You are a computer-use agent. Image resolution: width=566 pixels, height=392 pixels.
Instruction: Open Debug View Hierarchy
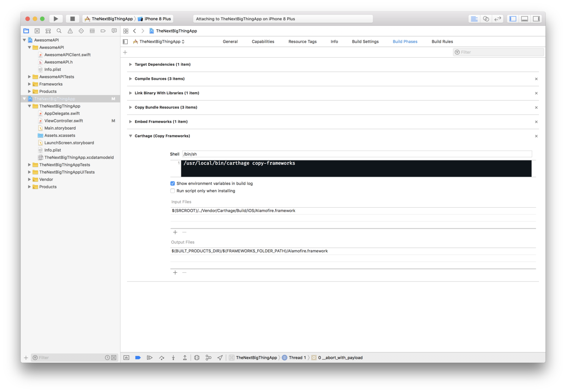click(x=197, y=358)
